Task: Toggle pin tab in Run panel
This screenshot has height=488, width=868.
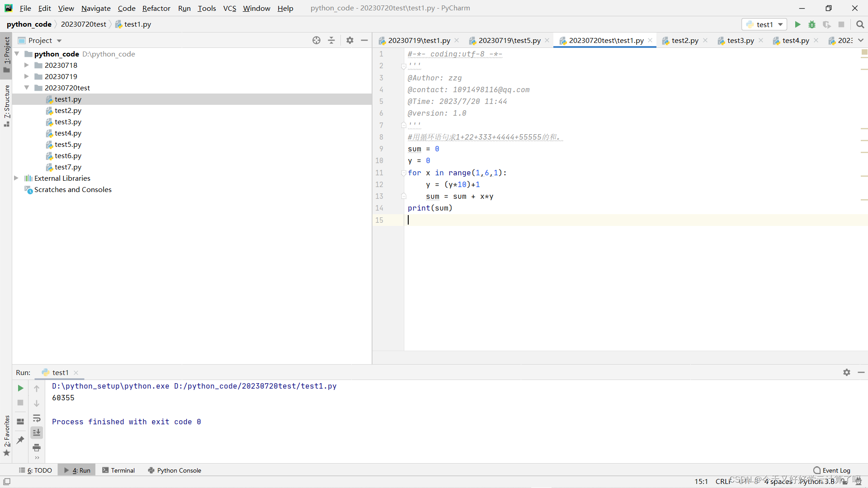Action: click(20, 440)
